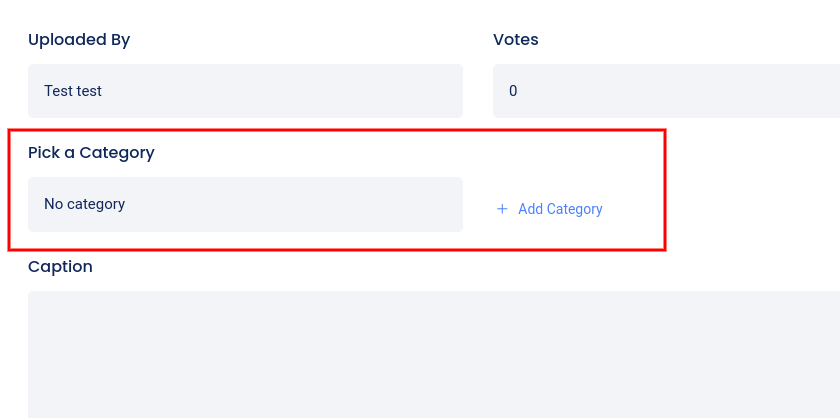The image size is (840, 418).
Task: Click the Uploaded By label
Action: coord(79,40)
